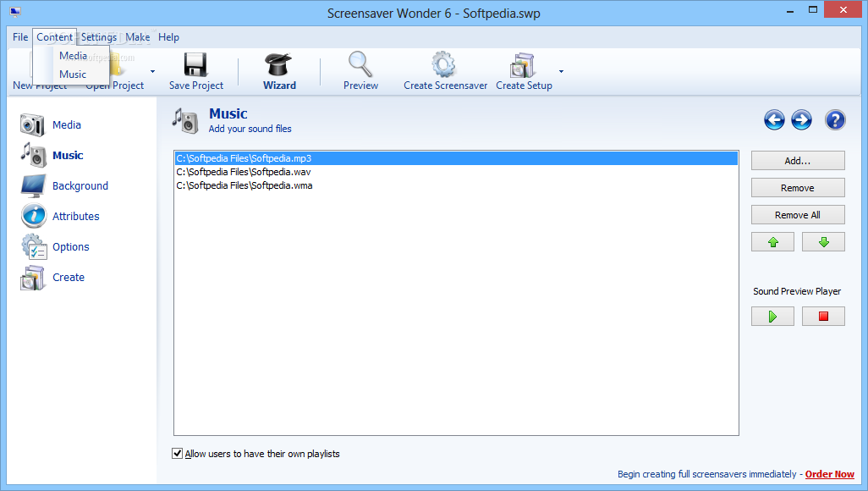
Task: Click the Wizard toolbar label
Action: click(x=279, y=86)
